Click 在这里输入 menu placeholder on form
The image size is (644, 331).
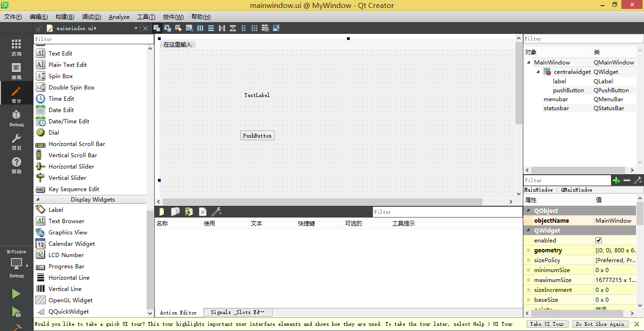[178, 45]
